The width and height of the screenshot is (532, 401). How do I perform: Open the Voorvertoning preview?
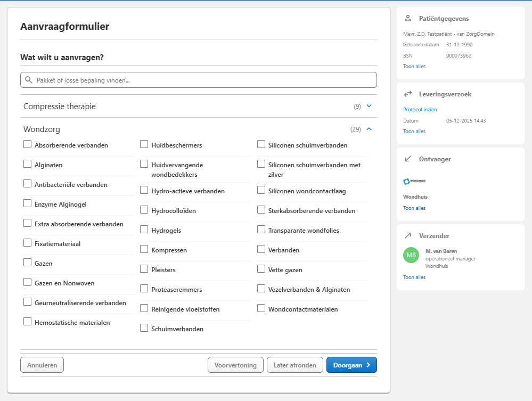[235, 365]
